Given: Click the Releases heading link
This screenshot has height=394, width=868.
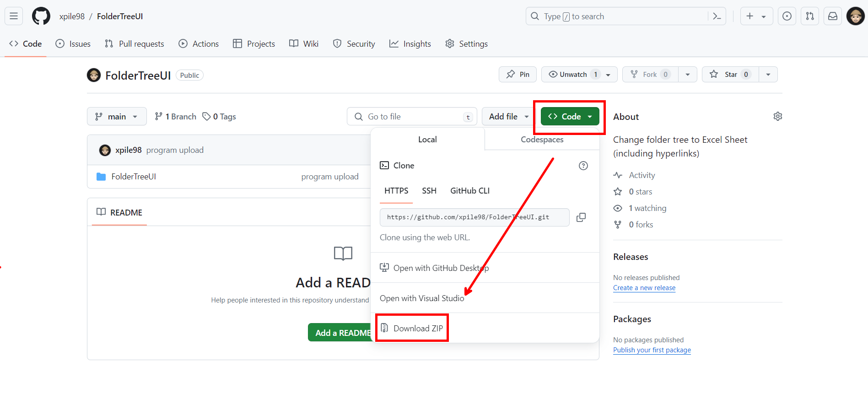Looking at the screenshot, I should click(x=631, y=257).
